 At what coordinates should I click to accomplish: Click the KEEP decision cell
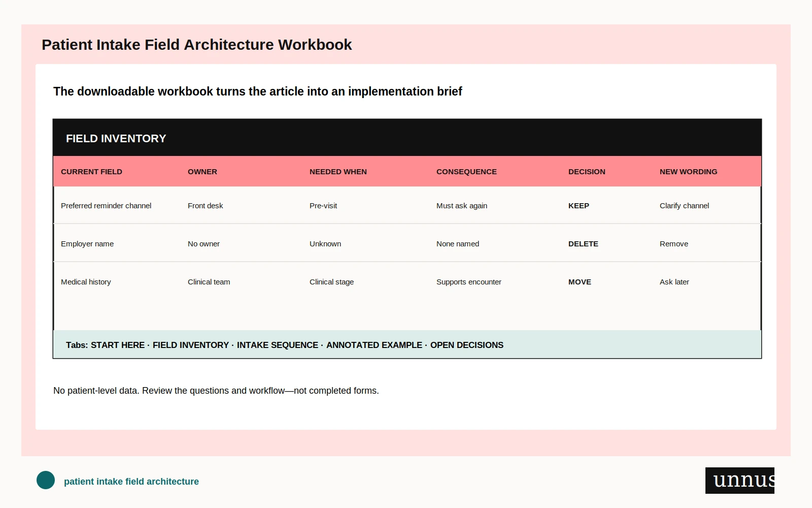(x=579, y=206)
